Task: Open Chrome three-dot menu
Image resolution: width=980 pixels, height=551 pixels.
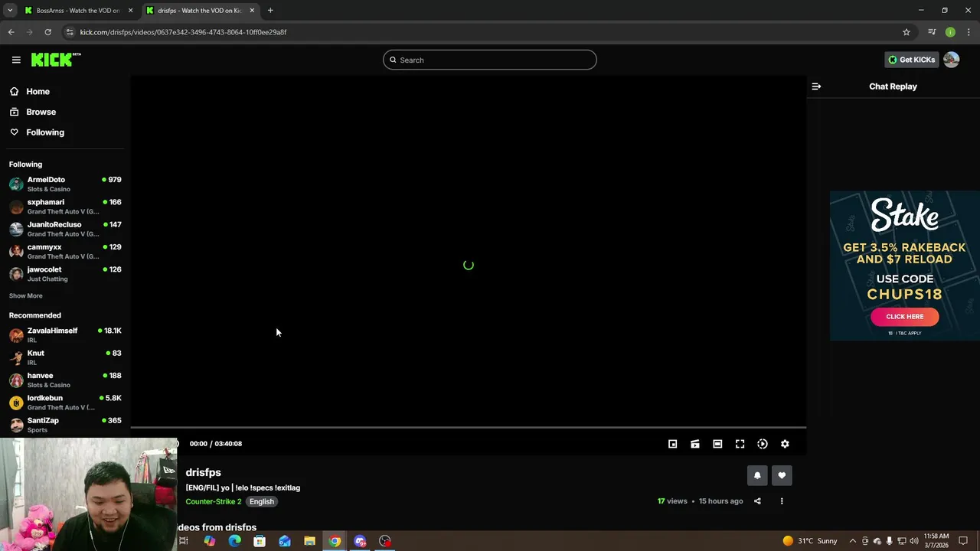Action: click(969, 32)
